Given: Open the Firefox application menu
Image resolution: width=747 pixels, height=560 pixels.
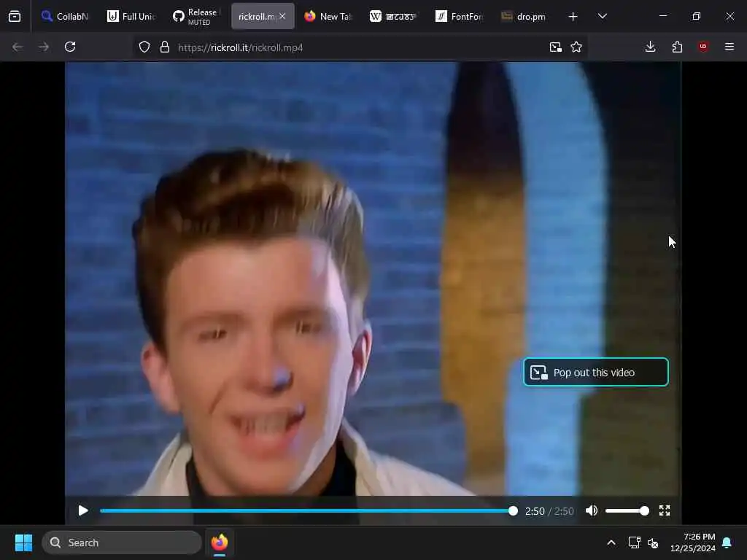Looking at the screenshot, I should tap(729, 47).
